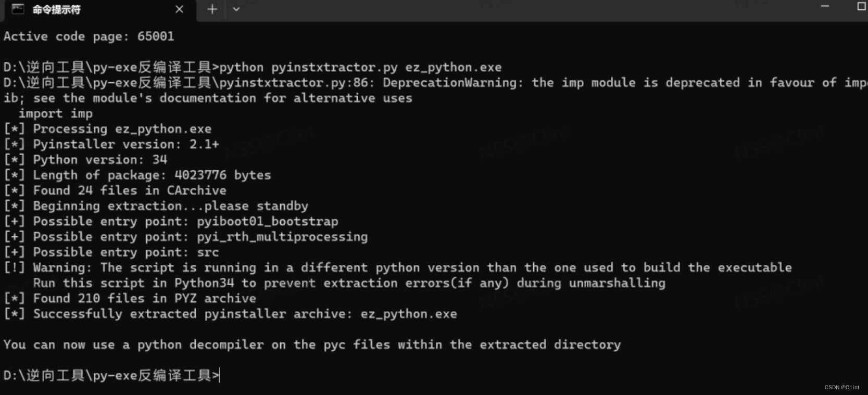The width and height of the screenshot is (868, 395).
Task: Click the final command prompt input line
Action: point(112,375)
